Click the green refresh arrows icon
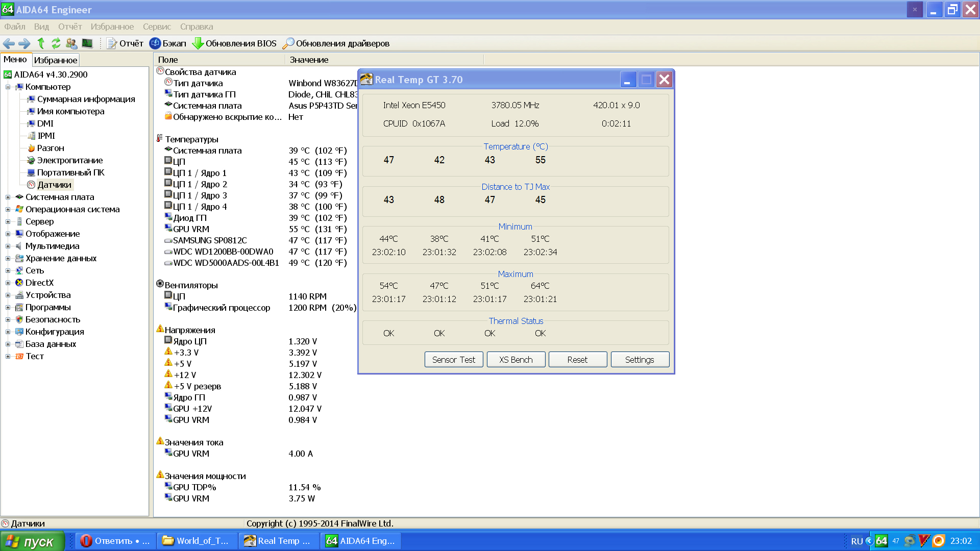 click(x=56, y=43)
